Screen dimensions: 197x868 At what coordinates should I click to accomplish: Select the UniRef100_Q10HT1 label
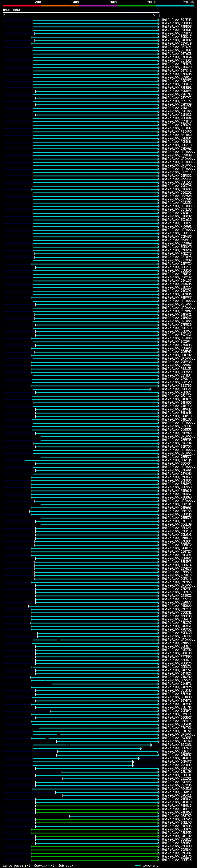coord(177,684)
